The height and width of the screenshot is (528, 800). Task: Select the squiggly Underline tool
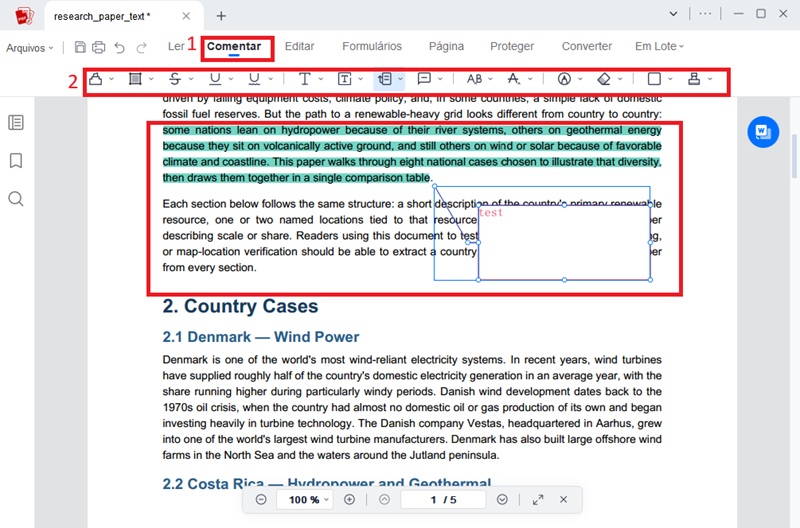pos(254,79)
